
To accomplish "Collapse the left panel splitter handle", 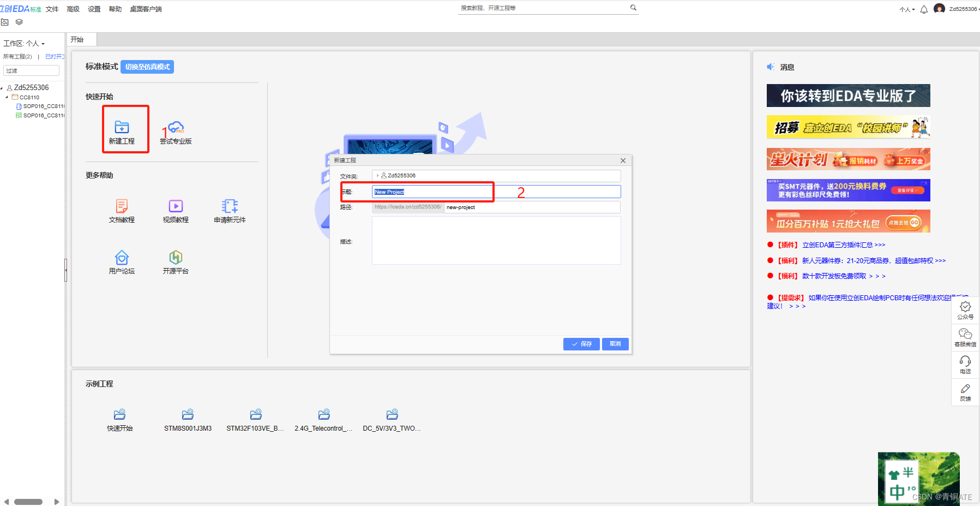I will [x=65, y=270].
